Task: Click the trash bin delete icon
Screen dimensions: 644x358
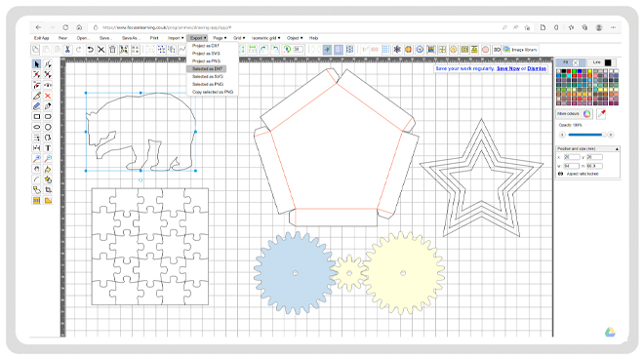Action: click(x=112, y=50)
